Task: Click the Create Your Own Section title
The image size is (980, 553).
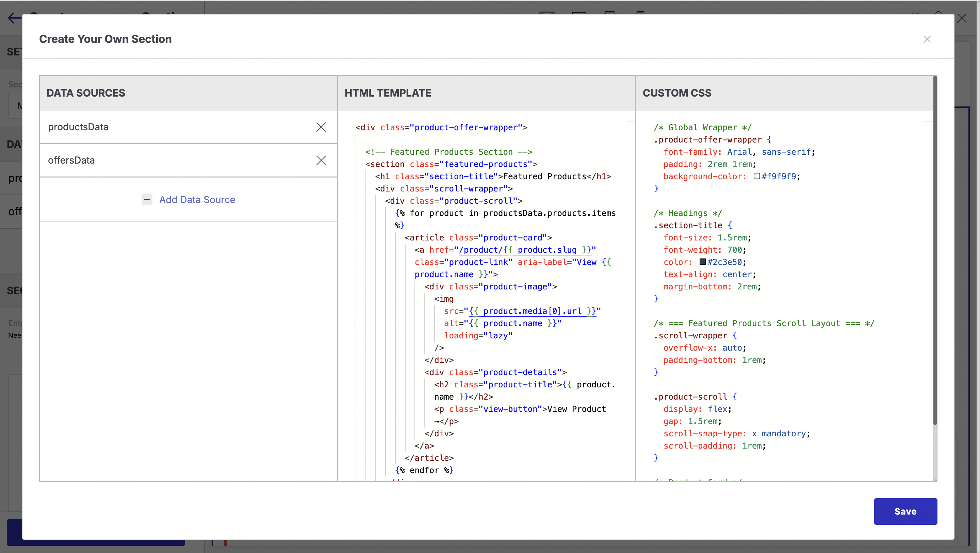Action: (105, 39)
